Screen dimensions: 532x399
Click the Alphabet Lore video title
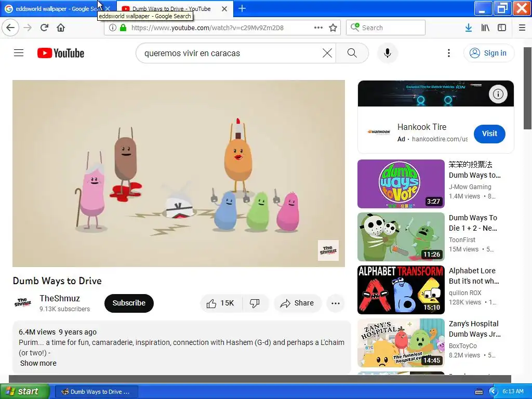474,276
